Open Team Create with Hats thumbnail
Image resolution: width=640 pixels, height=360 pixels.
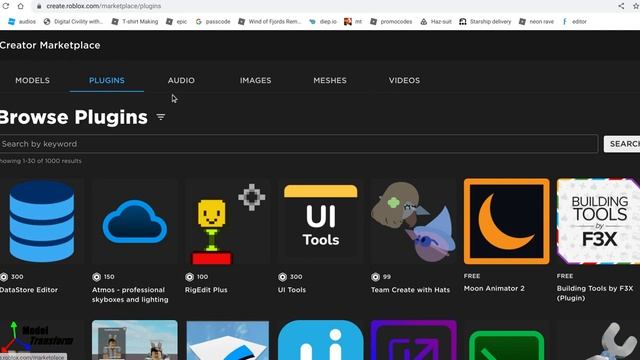413,221
